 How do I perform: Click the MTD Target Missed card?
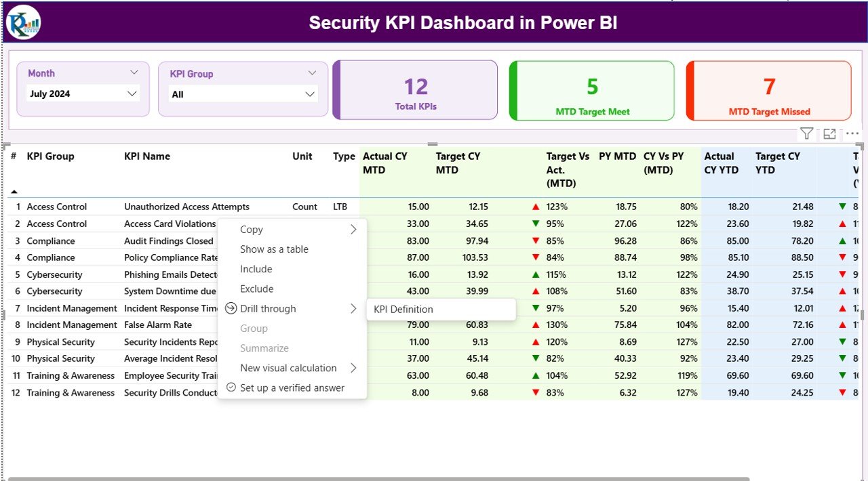point(769,91)
